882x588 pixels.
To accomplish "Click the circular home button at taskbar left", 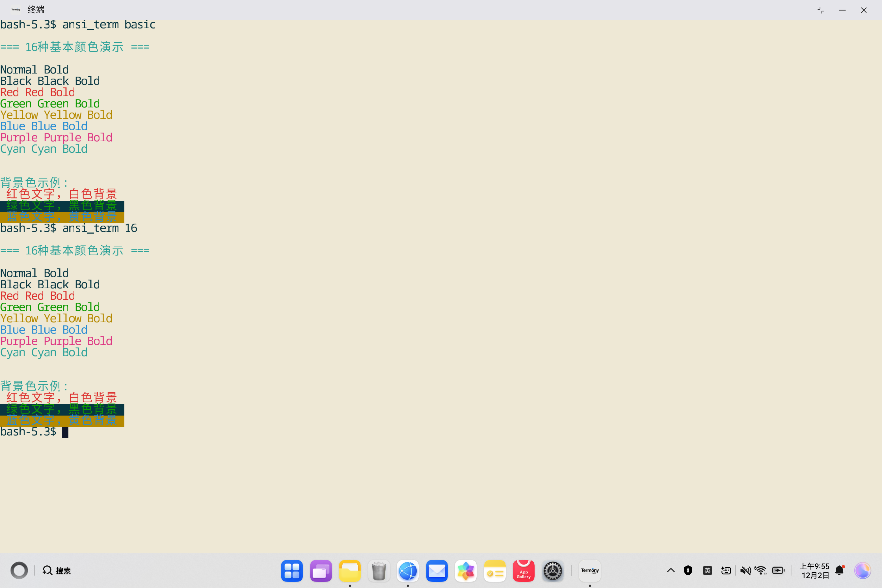I will click(19, 570).
